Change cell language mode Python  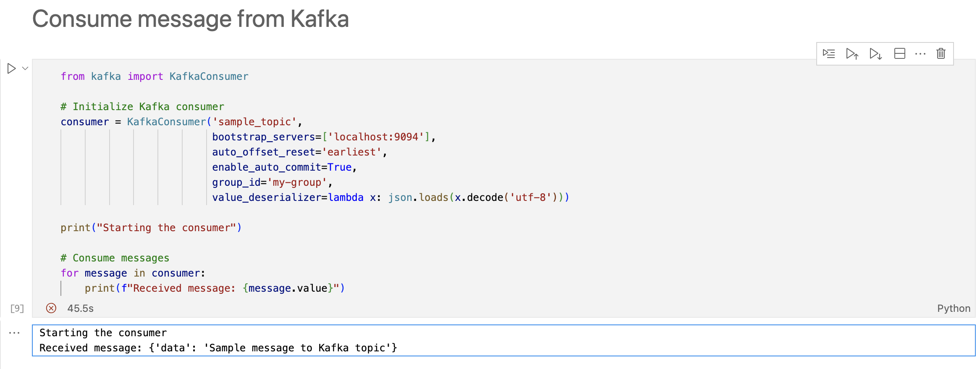(954, 308)
